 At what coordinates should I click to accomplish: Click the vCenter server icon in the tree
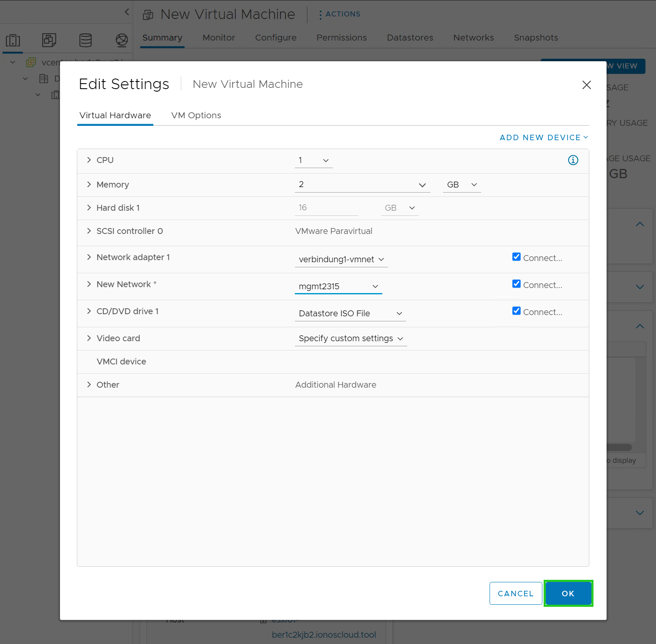(31, 62)
